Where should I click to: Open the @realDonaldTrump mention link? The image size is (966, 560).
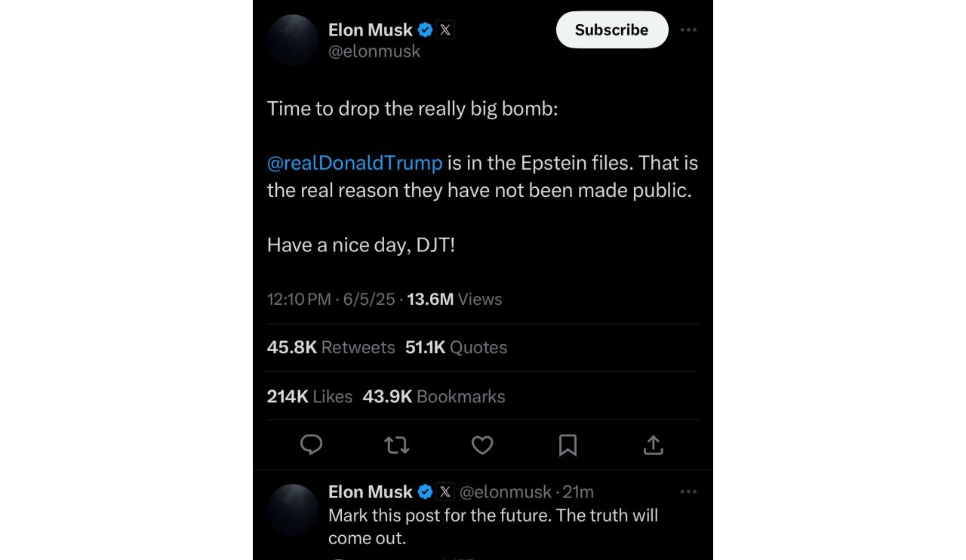click(x=355, y=163)
